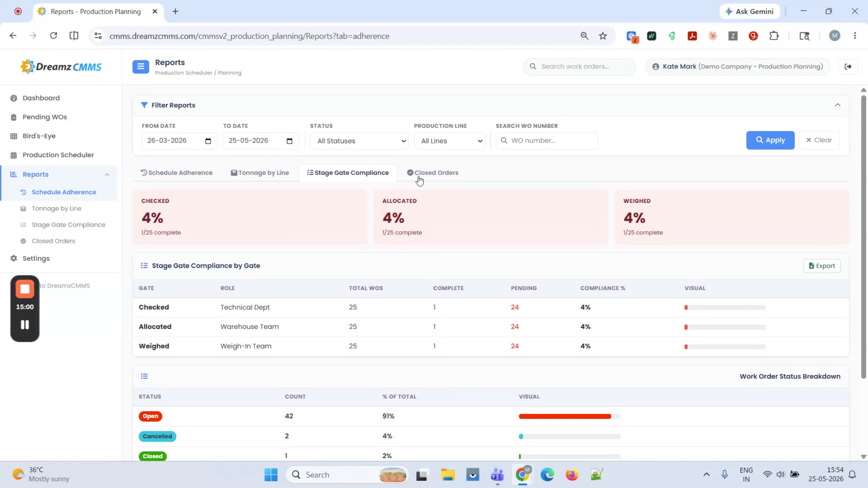Screen dimensions: 868x488
Task: Open Settings gear in sidebar
Action: 36,258
